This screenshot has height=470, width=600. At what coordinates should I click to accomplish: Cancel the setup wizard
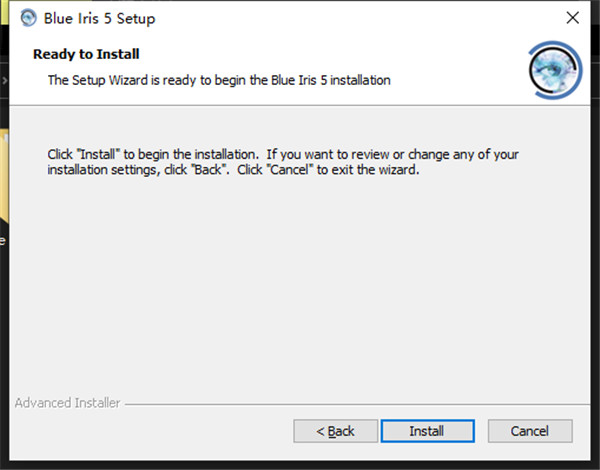click(x=530, y=431)
